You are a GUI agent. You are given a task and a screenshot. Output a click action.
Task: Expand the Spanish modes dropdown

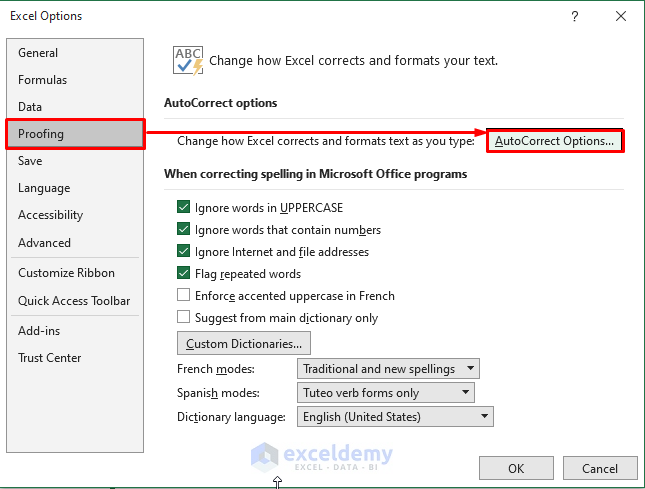pyautogui.click(x=386, y=393)
